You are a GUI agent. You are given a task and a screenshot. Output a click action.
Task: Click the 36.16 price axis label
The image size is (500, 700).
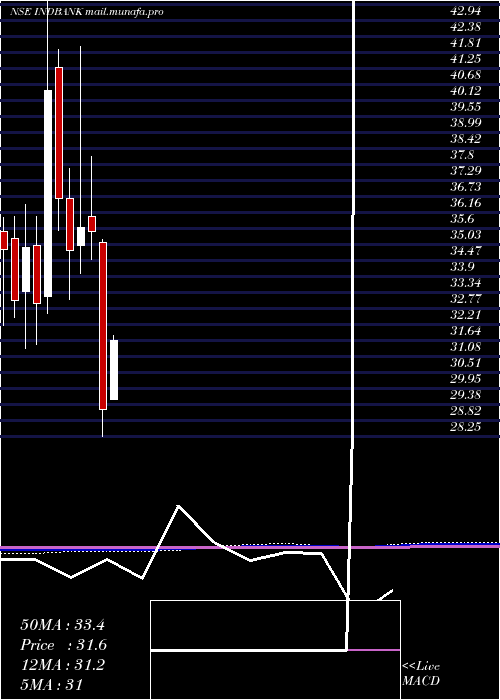point(466,203)
